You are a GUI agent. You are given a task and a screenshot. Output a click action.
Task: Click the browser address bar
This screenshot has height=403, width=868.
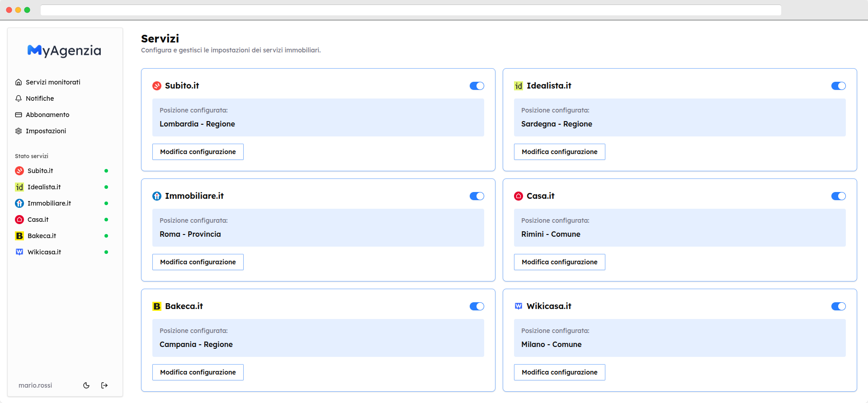(410, 10)
